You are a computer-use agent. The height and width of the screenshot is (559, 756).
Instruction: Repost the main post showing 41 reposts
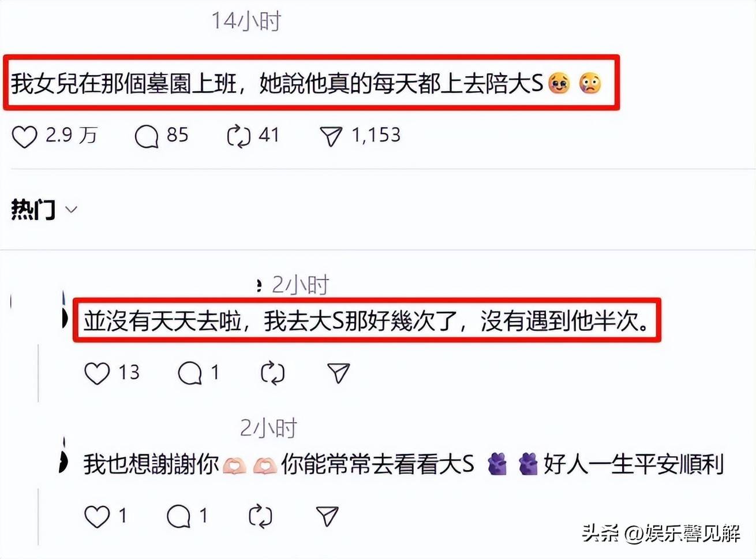(238, 137)
